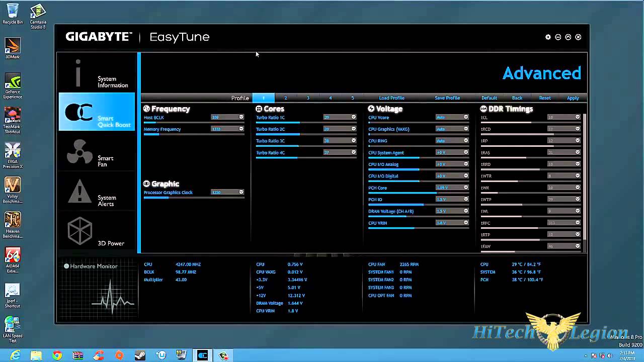Click the TessMark shortcut desktop icon

[x=13, y=121]
